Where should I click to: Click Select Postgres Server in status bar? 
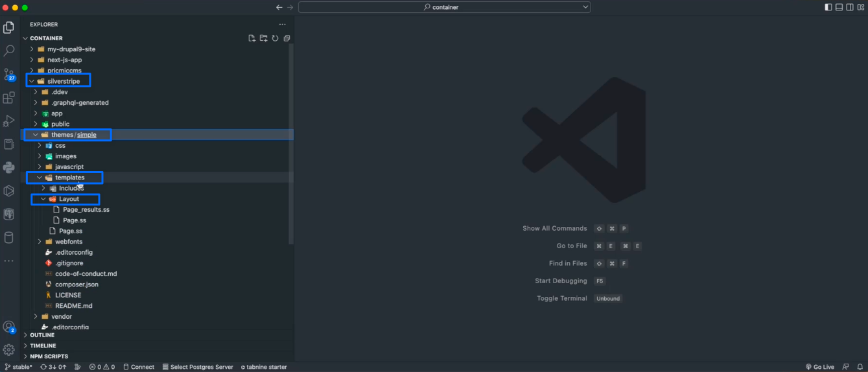(198, 367)
